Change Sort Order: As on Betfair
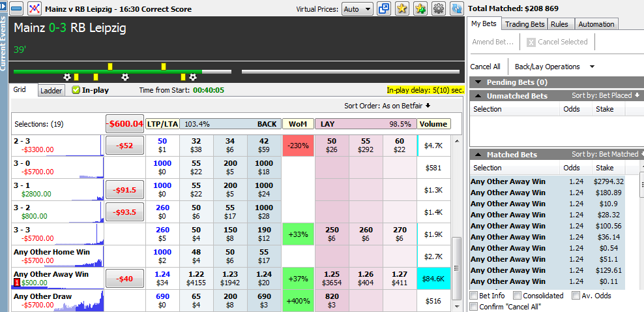The width and height of the screenshot is (644, 312). coord(387,106)
